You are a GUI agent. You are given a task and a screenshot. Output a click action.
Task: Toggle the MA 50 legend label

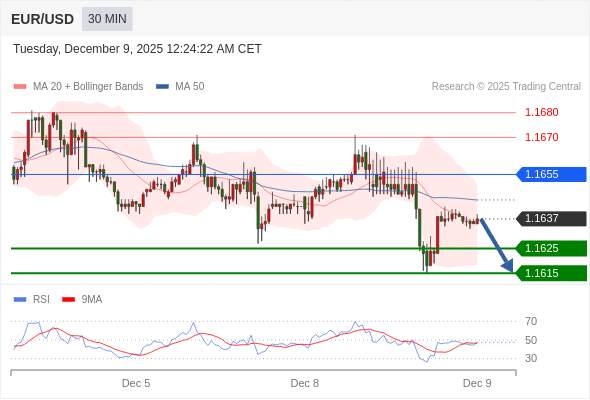tap(190, 87)
